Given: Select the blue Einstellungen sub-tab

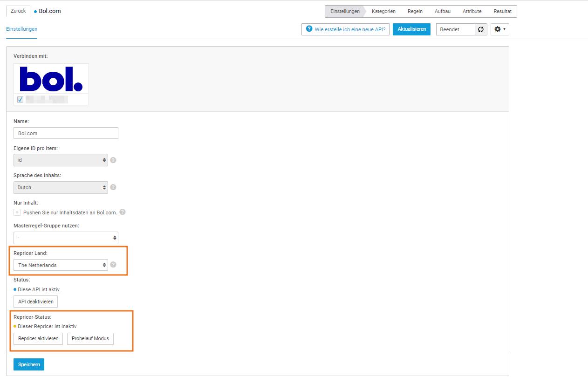Looking at the screenshot, I should (21, 29).
